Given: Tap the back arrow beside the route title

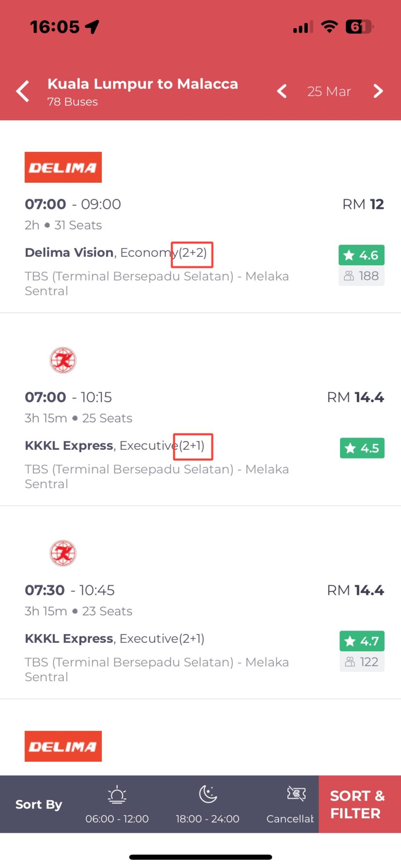Looking at the screenshot, I should pos(23,91).
